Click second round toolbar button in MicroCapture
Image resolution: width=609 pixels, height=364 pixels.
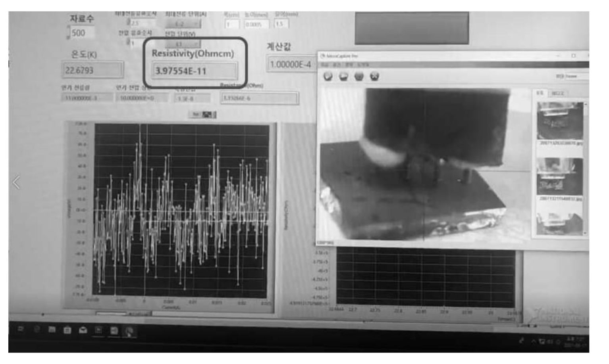pos(343,76)
